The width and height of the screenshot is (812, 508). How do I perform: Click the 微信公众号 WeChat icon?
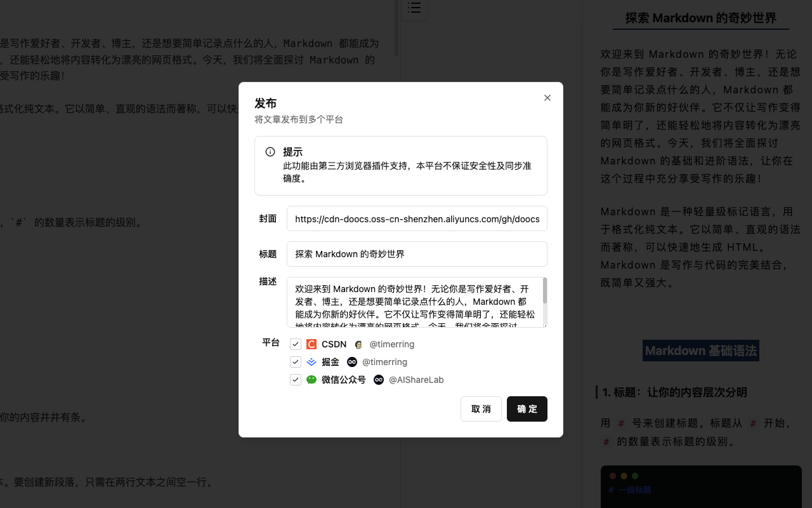click(311, 379)
